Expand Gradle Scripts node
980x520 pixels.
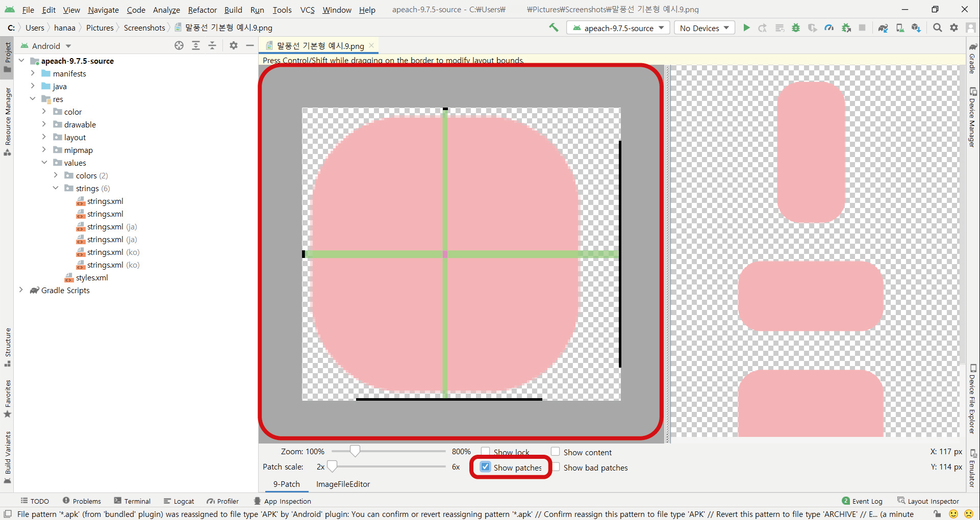(21, 290)
